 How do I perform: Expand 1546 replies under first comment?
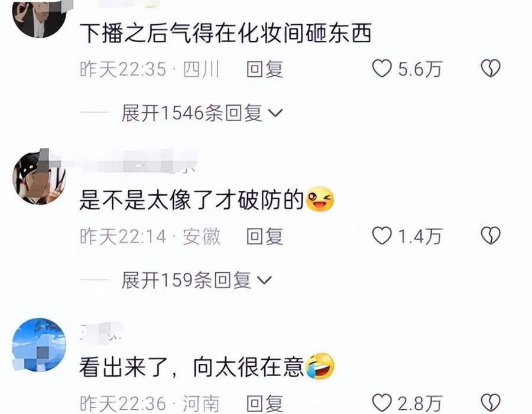pyautogui.click(x=202, y=113)
